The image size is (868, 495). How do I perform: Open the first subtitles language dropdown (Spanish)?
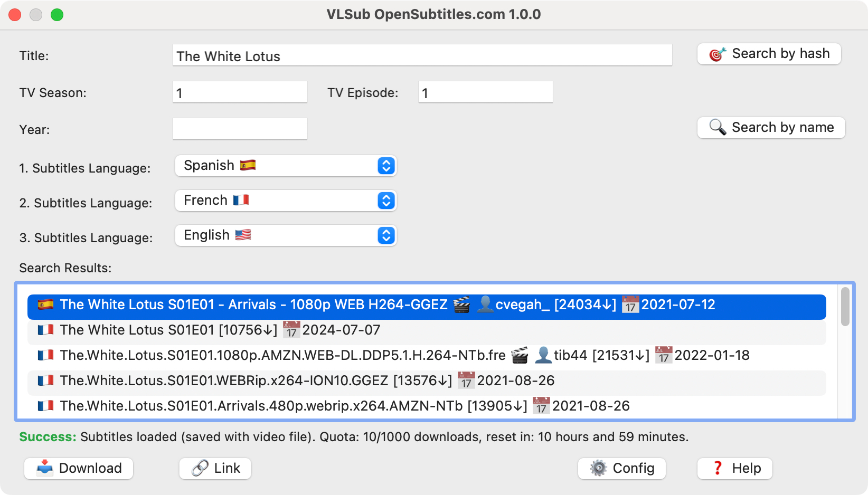click(286, 166)
